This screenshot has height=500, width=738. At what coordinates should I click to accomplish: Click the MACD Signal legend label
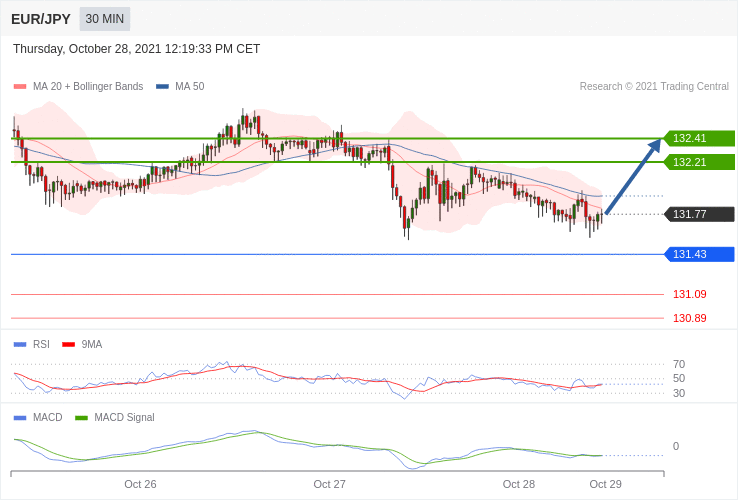tap(124, 418)
